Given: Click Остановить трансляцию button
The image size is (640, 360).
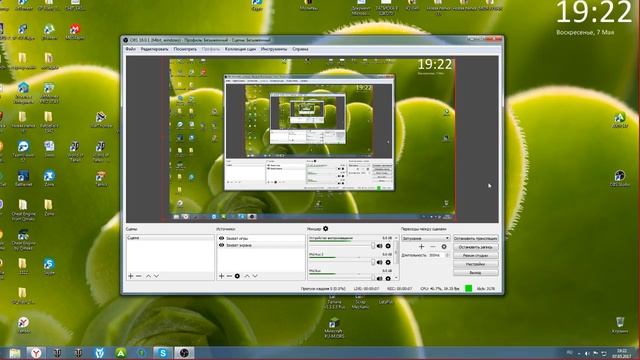Looking at the screenshot, I should click(476, 238).
